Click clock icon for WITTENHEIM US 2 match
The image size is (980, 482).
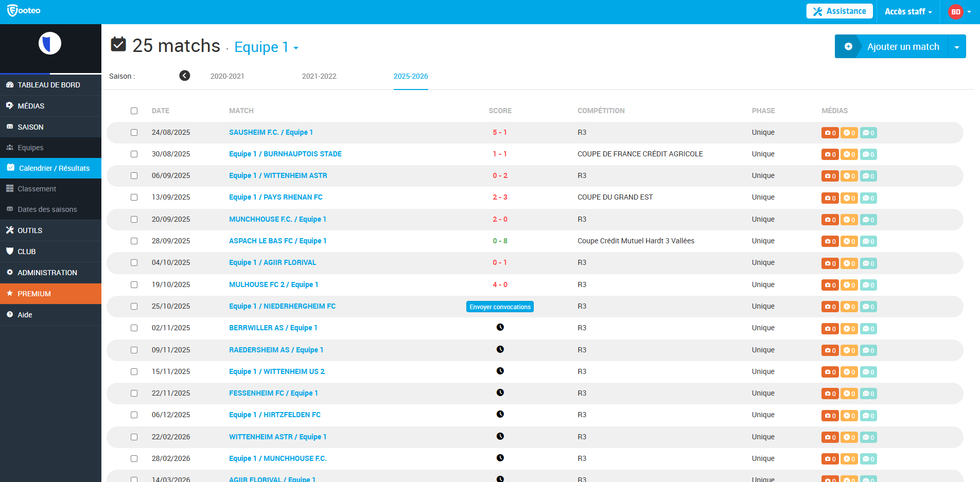coord(500,371)
